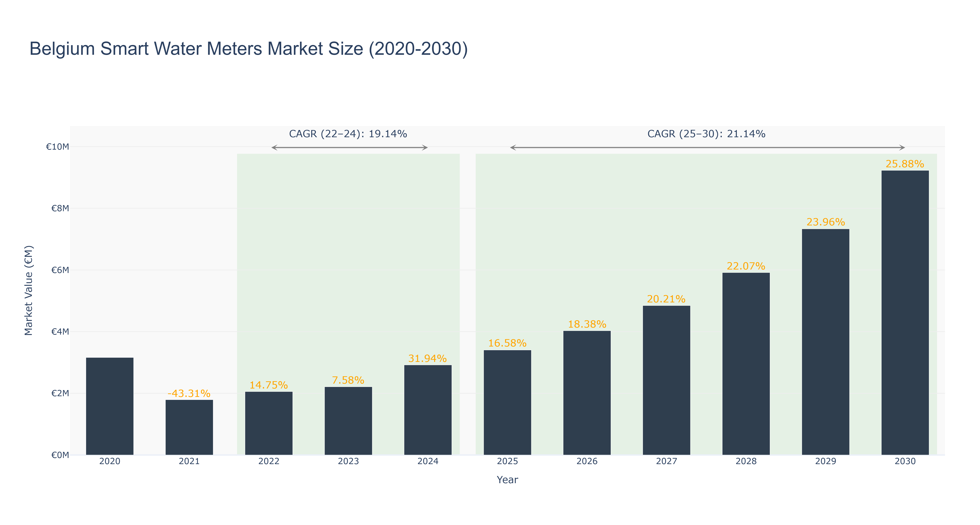Click the 2021 market value bar
Screen dimensions: 980x525
click(x=189, y=427)
